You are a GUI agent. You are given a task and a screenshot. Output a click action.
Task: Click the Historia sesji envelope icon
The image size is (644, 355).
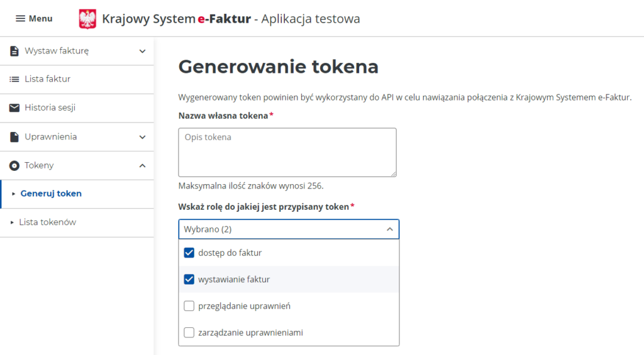pos(14,107)
